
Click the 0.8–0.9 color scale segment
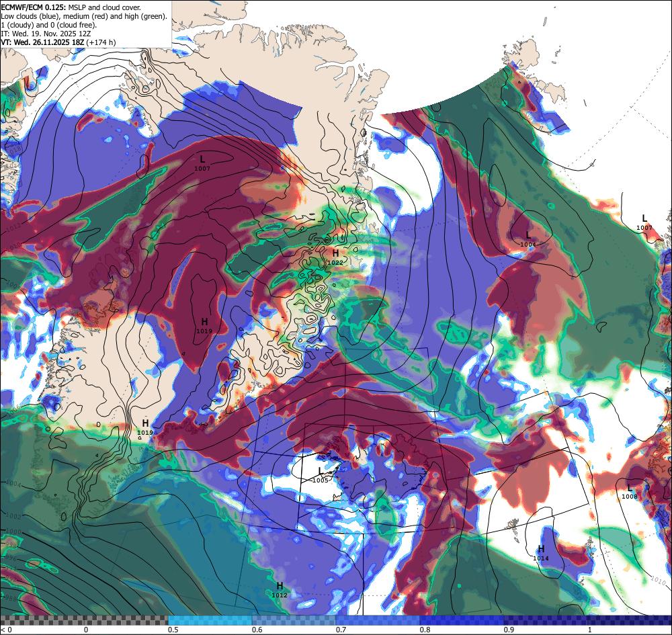[461, 620]
